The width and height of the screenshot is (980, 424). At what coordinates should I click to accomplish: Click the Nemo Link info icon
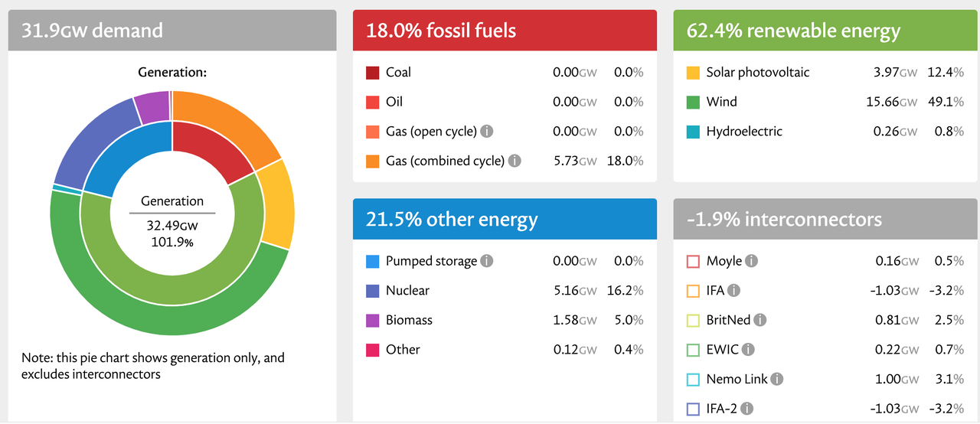coord(777,379)
